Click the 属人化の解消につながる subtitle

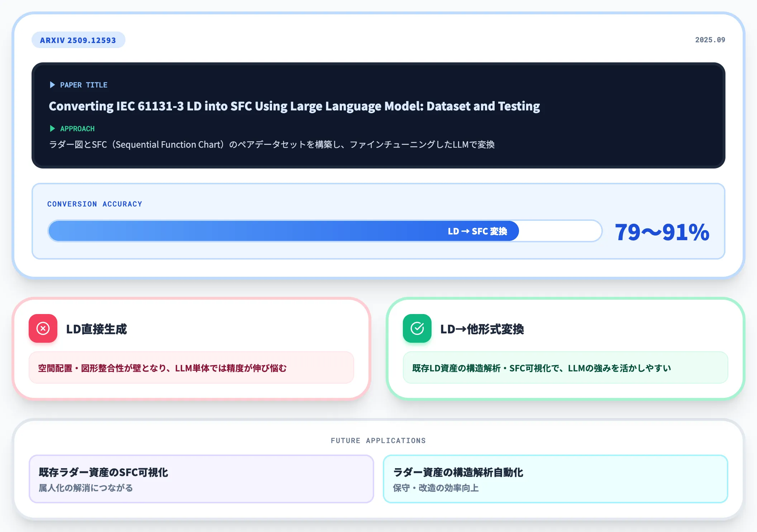86,488
